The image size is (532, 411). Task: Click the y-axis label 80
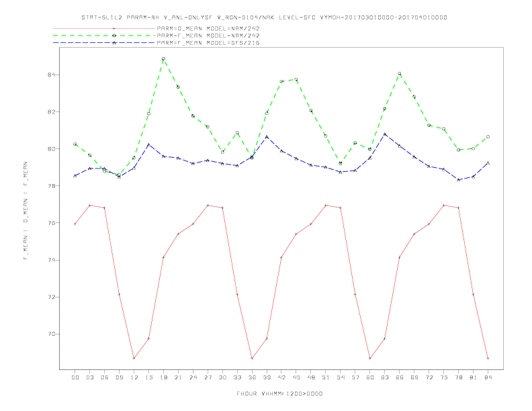pyautogui.click(x=52, y=149)
